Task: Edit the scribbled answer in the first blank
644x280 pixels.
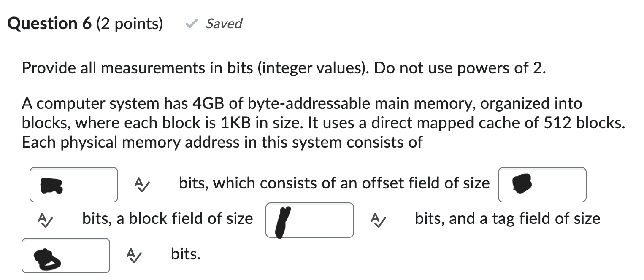Action: pos(74,185)
